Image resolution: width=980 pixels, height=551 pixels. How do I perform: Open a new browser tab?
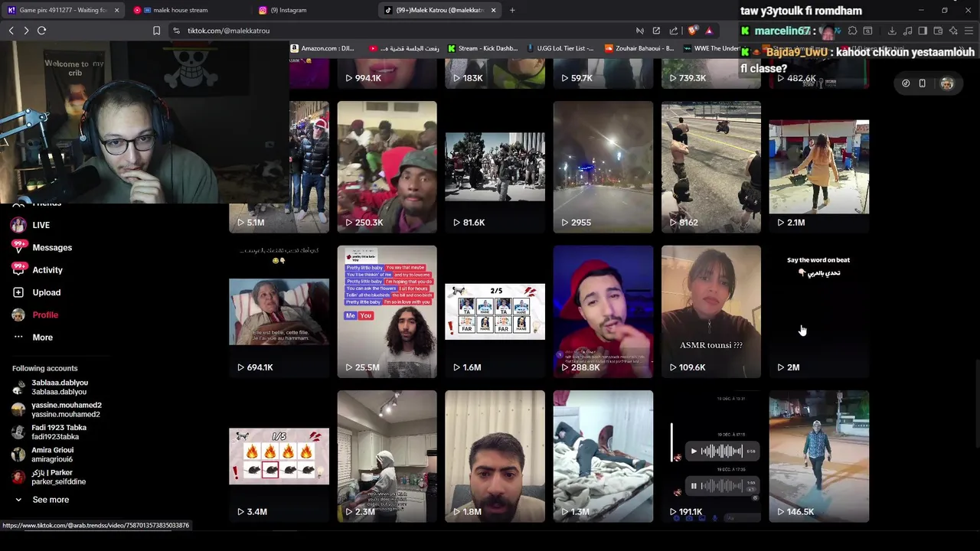[512, 10]
